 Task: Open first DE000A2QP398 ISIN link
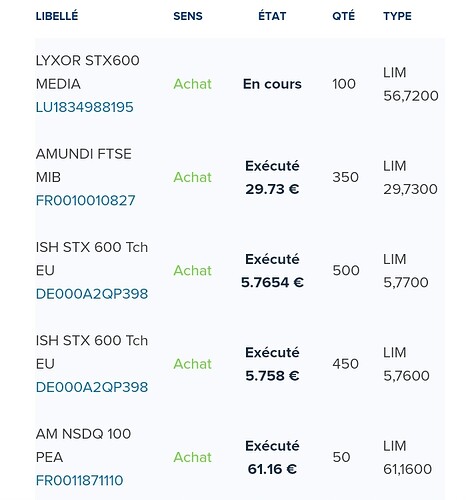point(92,294)
